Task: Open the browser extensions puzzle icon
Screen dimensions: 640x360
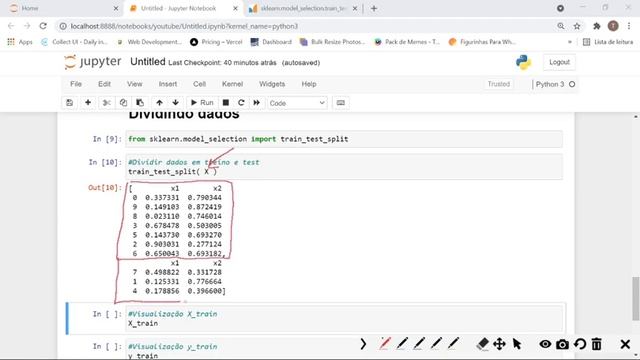Action: 597,26
